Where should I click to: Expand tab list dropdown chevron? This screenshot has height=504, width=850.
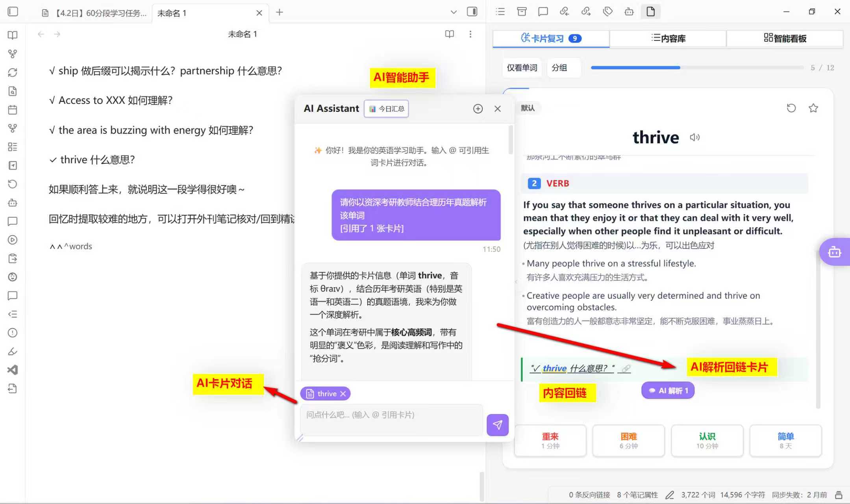tap(454, 12)
